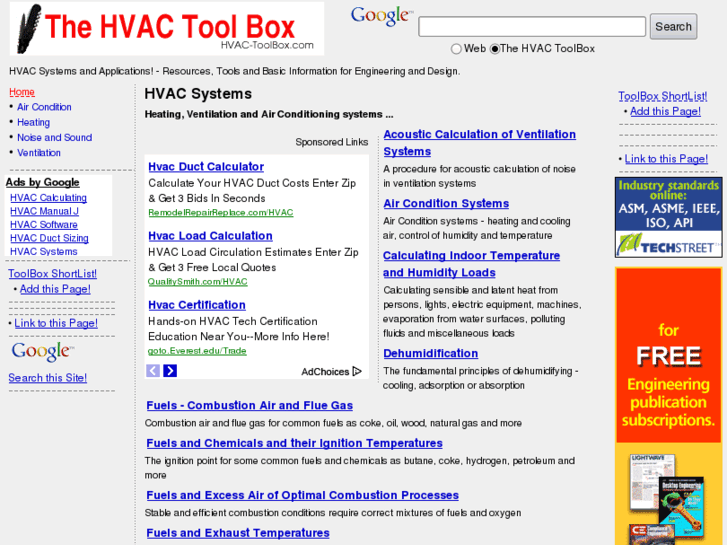727x545 pixels.
Task: Open the Dehumidification article
Action: tap(430, 353)
